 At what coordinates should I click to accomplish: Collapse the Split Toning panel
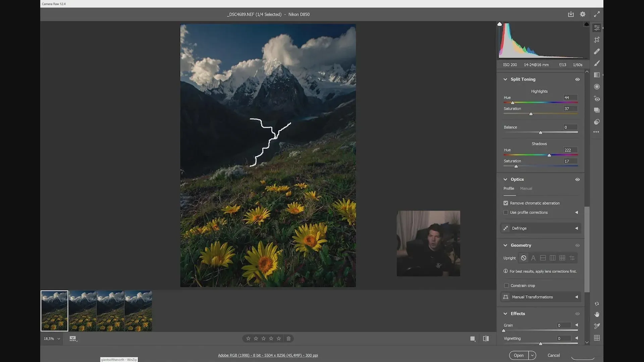point(505,79)
